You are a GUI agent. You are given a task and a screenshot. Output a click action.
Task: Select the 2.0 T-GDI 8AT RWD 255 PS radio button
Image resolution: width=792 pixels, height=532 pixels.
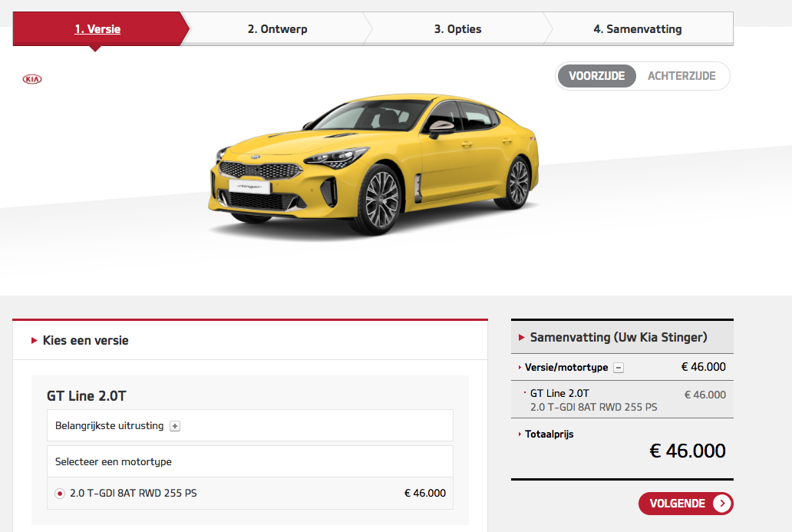[60, 494]
